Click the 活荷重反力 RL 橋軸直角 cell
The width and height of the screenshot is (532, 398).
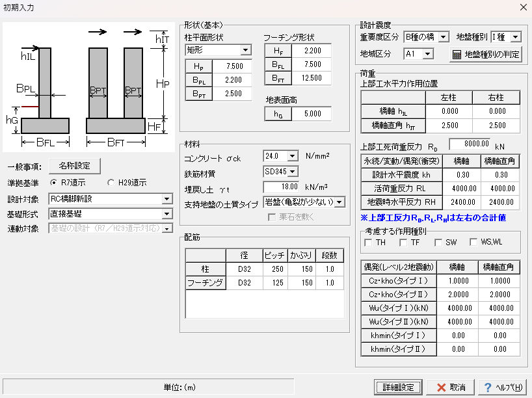click(x=500, y=189)
